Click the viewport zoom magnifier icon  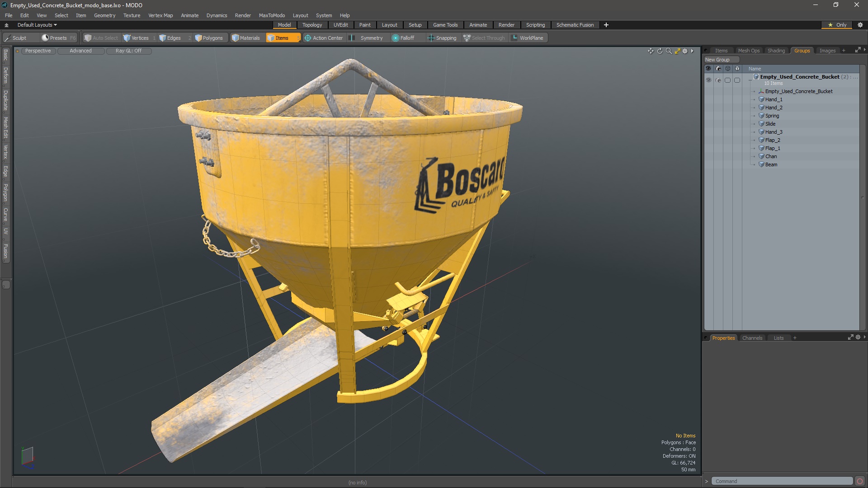[669, 51]
